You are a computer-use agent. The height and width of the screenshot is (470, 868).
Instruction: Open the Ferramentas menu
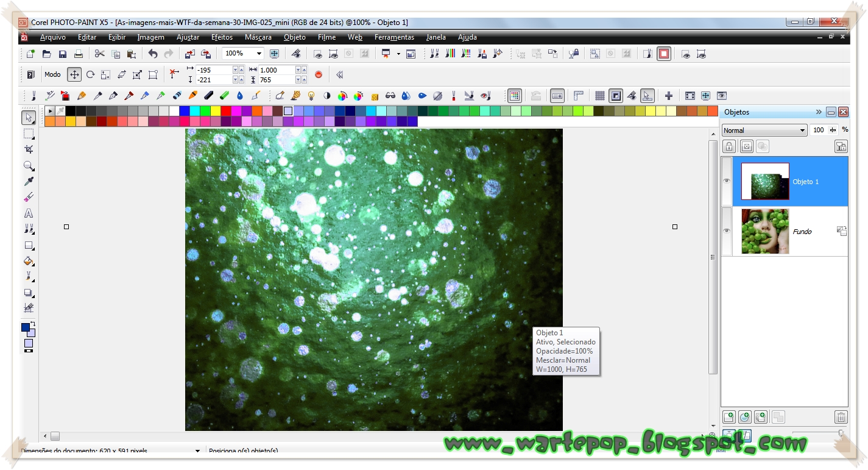point(394,37)
